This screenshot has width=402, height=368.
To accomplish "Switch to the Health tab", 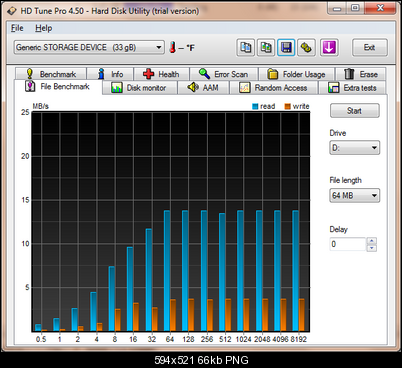I will (161, 74).
